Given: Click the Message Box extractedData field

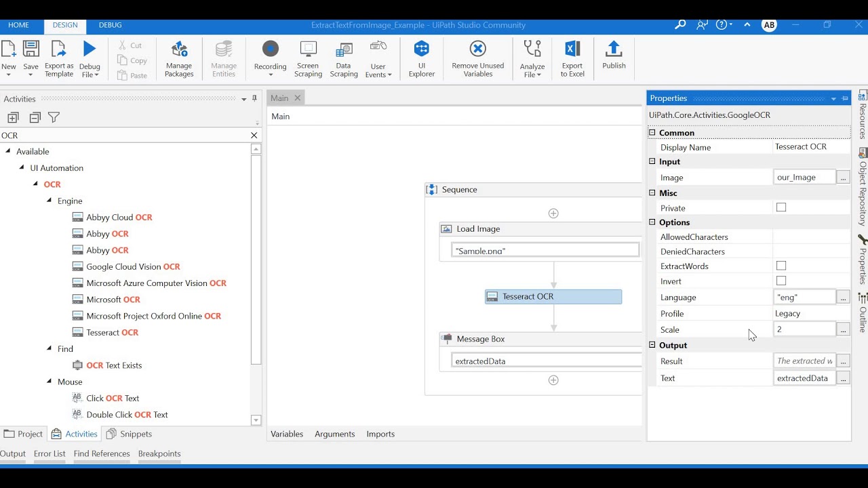Looking at the screenshot, I should 547,361.
